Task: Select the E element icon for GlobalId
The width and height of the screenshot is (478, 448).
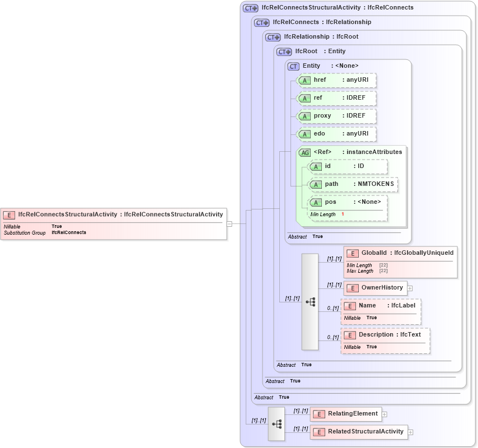Action: [353, 253]
